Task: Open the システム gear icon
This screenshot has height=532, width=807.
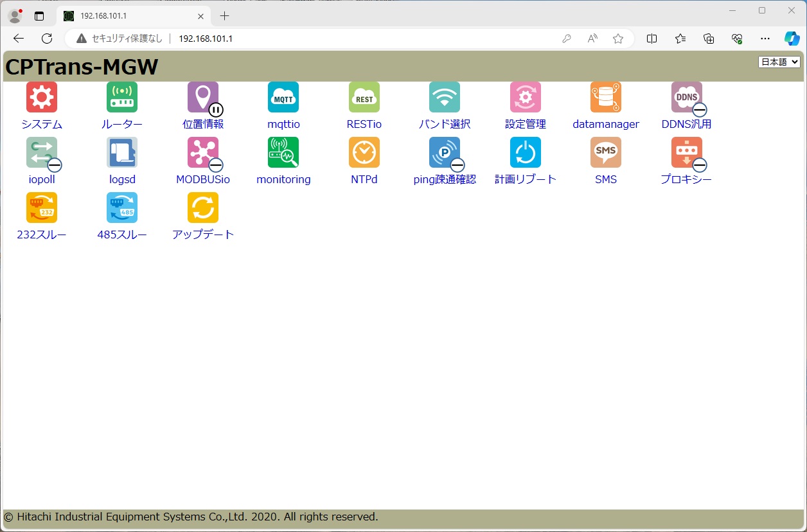Action: click(x=42, y=97)
